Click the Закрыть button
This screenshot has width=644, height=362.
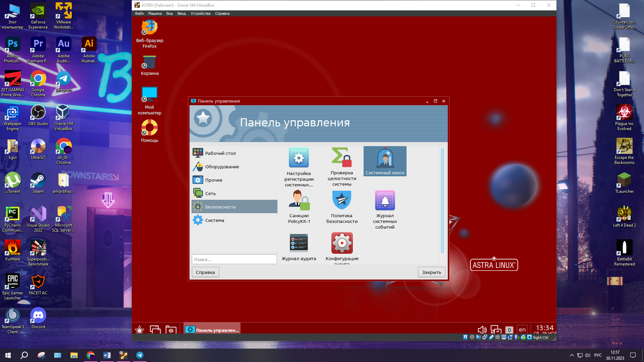click(x=431, y=272)
